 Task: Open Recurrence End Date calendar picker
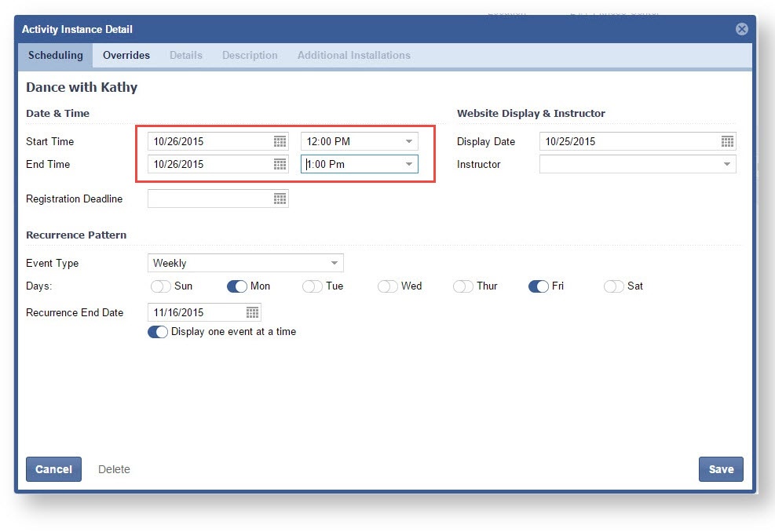pyautogui.click(x=252, y=312)
